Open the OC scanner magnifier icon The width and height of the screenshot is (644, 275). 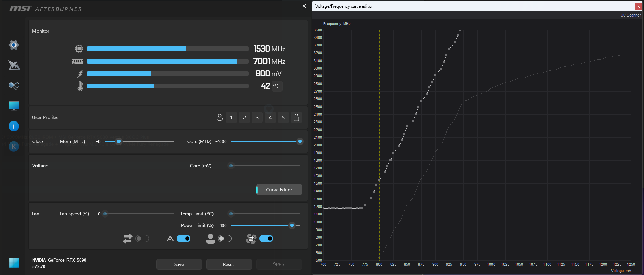14,85
